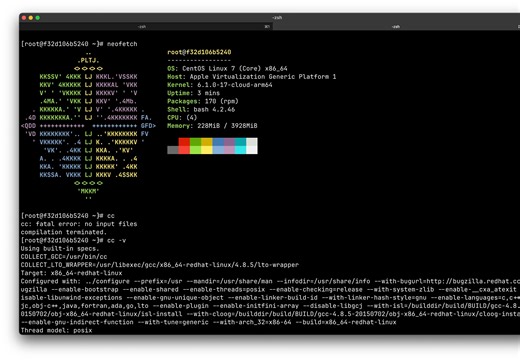Click 'Host: Apple Virtualization Generic Platform 1'
520x360 pixels.
click(x=252, y=77)
